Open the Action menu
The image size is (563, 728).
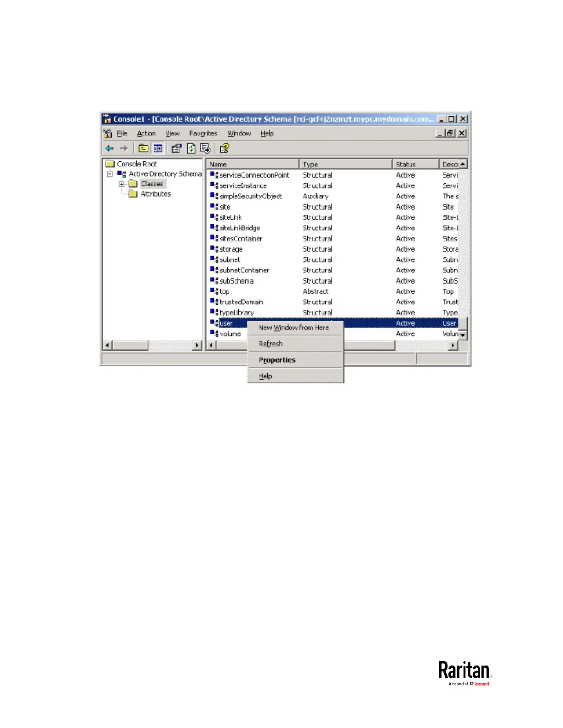point(146,133)
